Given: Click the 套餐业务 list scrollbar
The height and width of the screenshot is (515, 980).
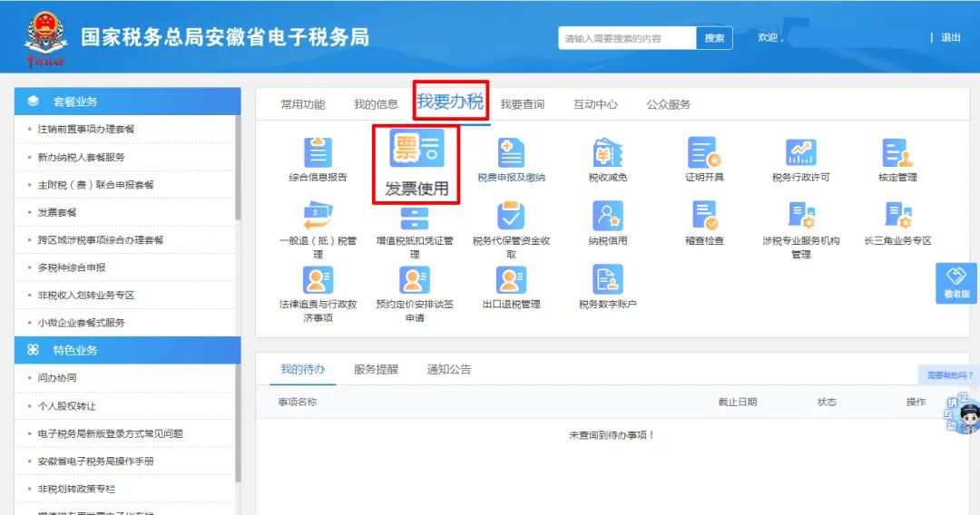Looking at the screenshot, I should (x=238, y=168).
